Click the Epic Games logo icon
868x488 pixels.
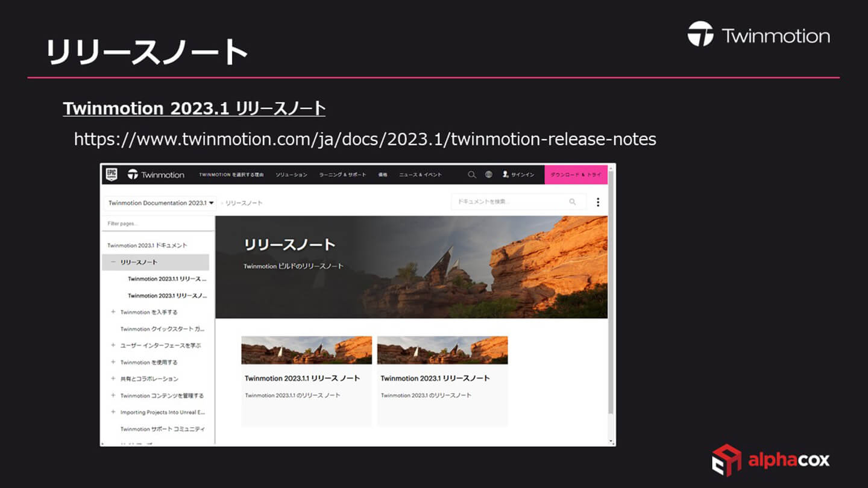tap(112, 174)
